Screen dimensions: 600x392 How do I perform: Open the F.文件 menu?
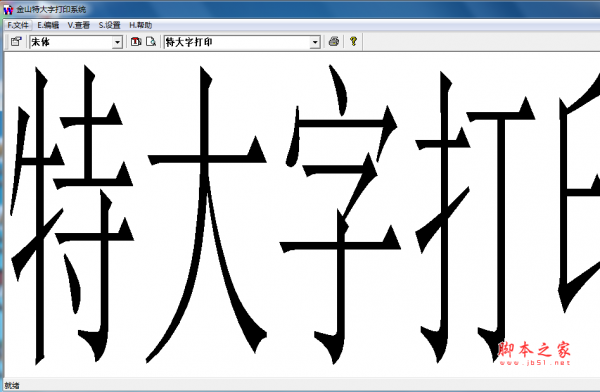[18, 25]
